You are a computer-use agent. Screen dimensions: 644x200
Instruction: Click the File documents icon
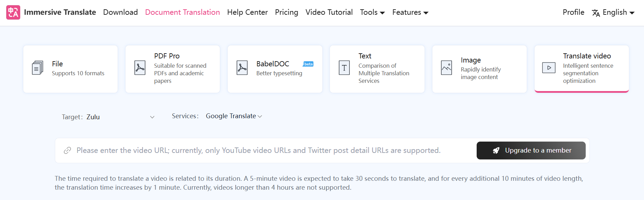click(x=37, y=68)
